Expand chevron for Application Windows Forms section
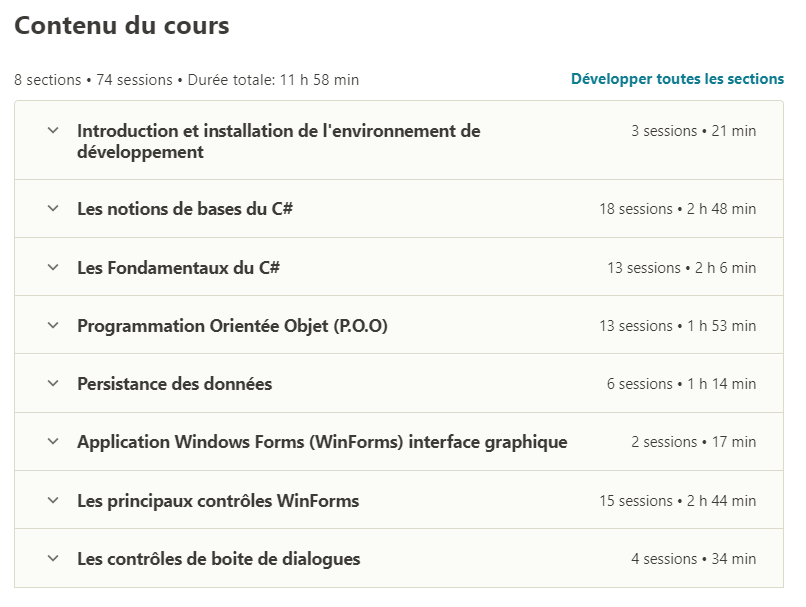806x607 pixels. click(53, 442)
